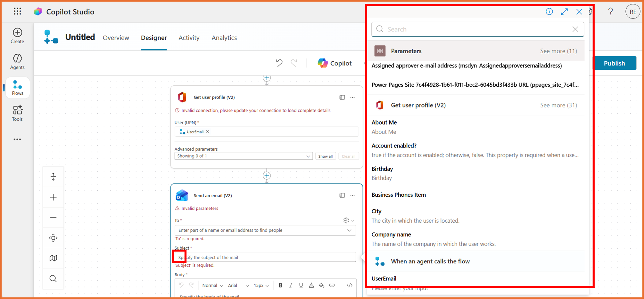Expand the Advanced parameters dropdown
This screenshot has height=299, width=644.
244,156
